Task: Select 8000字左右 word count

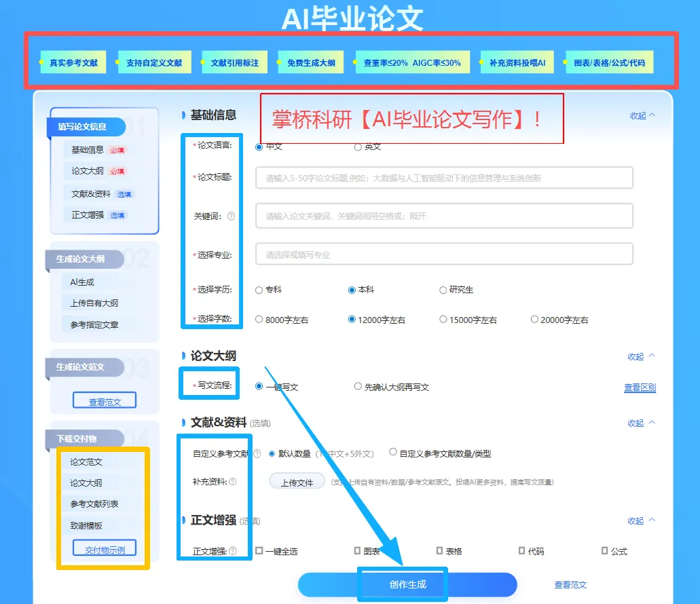Action: coord(259,320)
